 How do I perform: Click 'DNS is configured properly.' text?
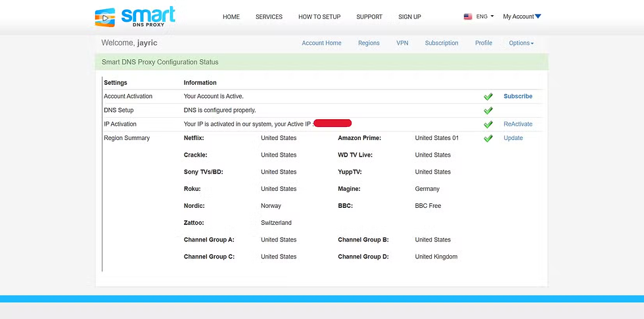(219, 110)
